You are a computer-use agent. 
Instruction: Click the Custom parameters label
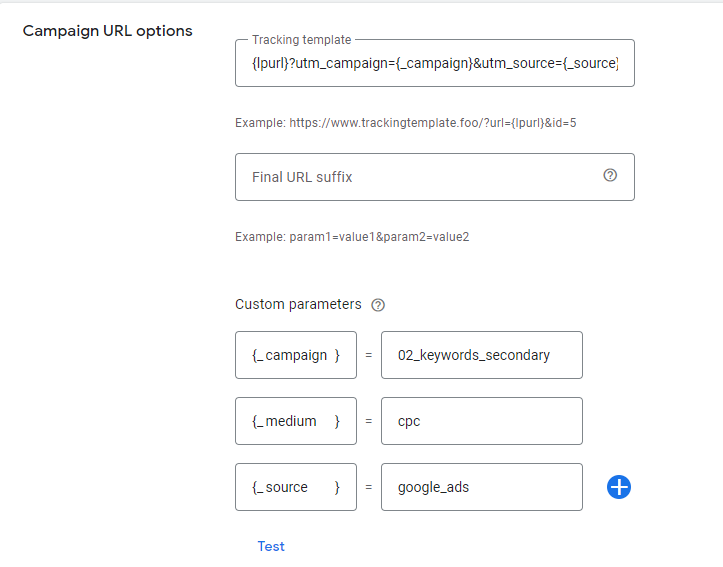(x=298, y=304)
